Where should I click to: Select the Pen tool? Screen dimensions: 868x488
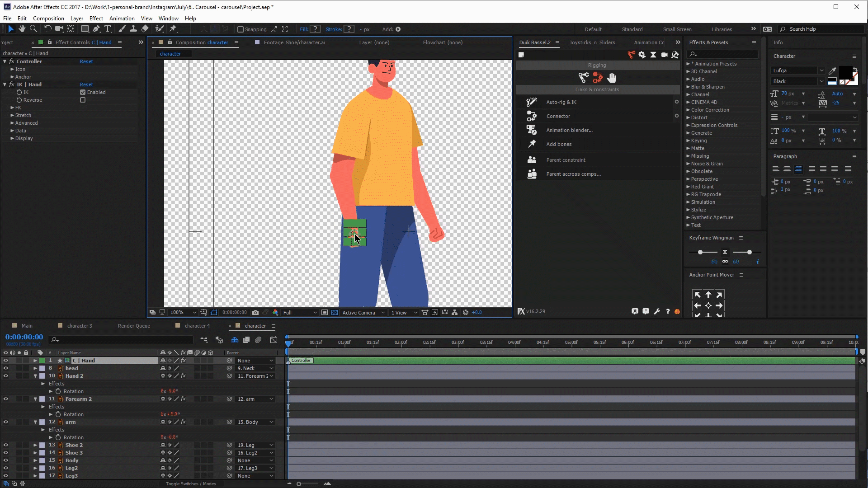96,29
